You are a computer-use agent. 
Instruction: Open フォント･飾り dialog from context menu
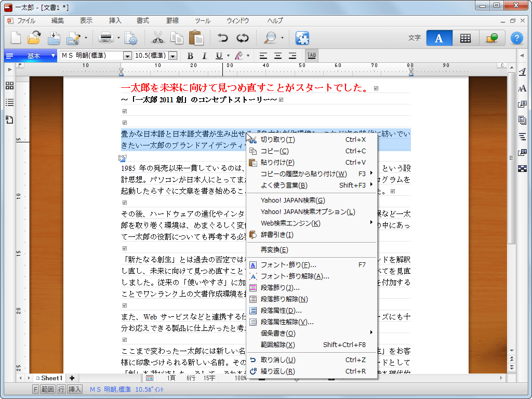(x=312, y=265)
